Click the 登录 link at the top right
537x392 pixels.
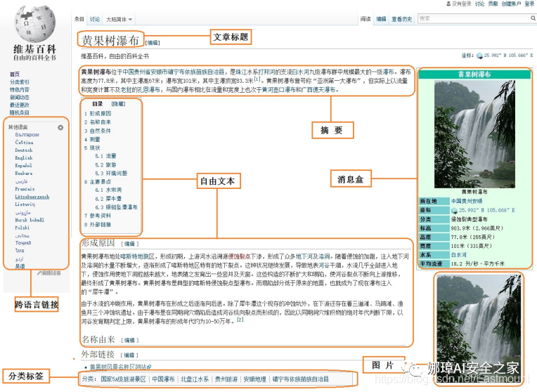(529, 4)
